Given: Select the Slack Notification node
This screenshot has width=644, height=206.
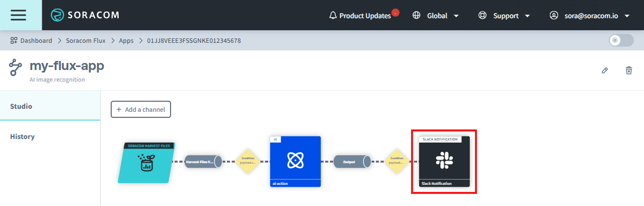Looking at the screenshot, I should [444, 161].
